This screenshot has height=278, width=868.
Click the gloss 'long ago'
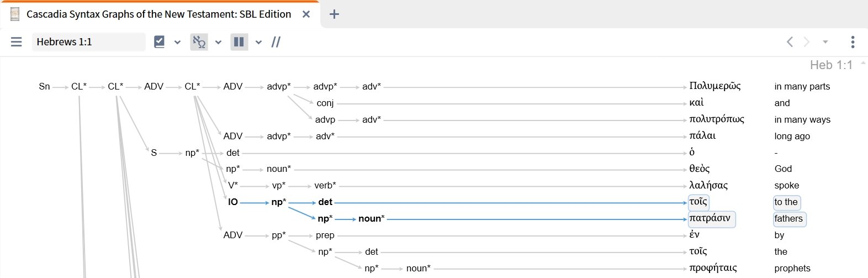pos(792,137)
